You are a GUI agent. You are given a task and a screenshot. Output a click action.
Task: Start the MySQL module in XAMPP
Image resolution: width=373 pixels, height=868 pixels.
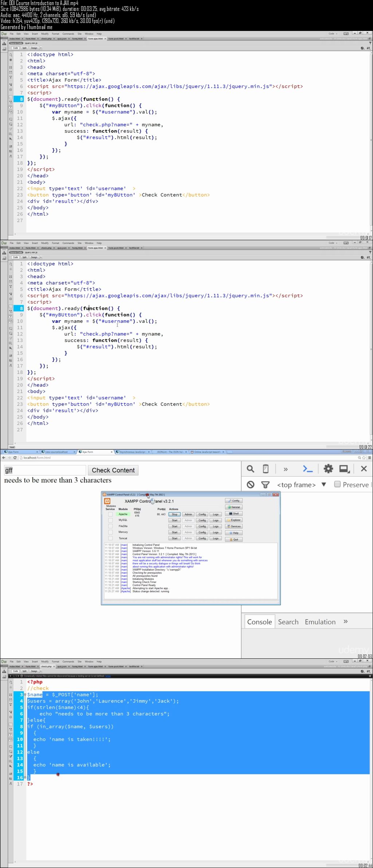(x=174, y=520)
